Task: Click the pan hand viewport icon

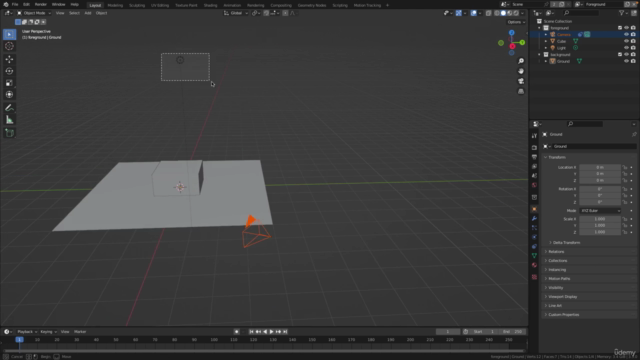Action: pos(521,71)
